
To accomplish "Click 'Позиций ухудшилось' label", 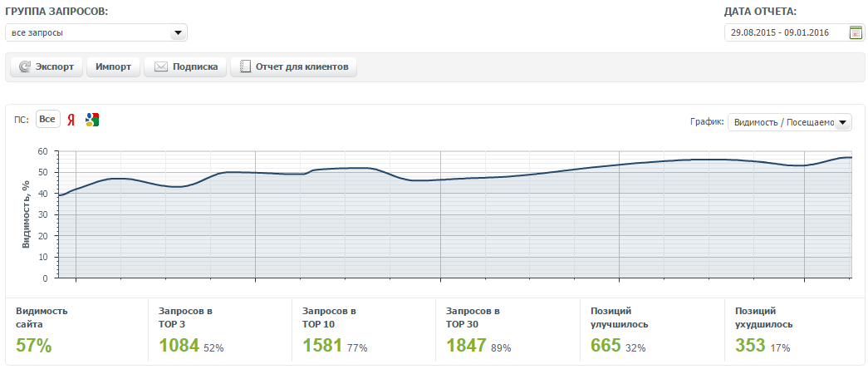I will [x=764, y=317].
